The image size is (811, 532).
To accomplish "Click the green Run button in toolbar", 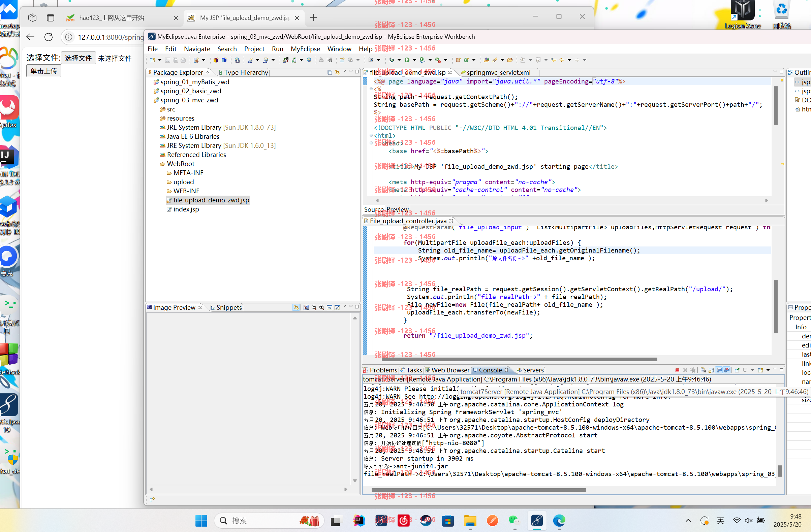I will 407,60.
